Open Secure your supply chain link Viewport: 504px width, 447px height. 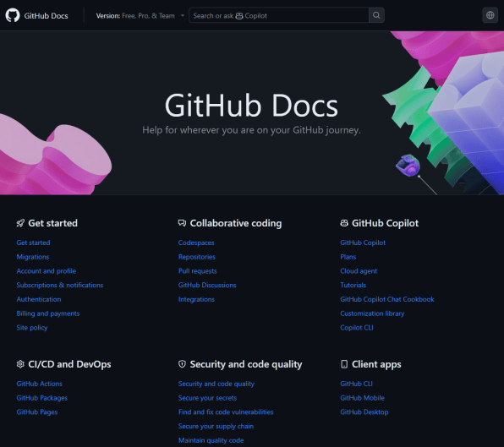(x=216, y=426)
